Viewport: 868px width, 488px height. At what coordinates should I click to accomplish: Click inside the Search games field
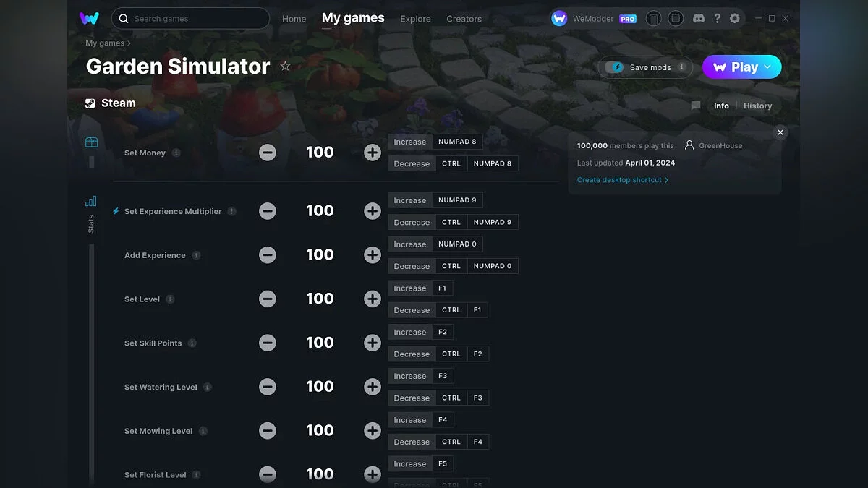click(190, 18)
